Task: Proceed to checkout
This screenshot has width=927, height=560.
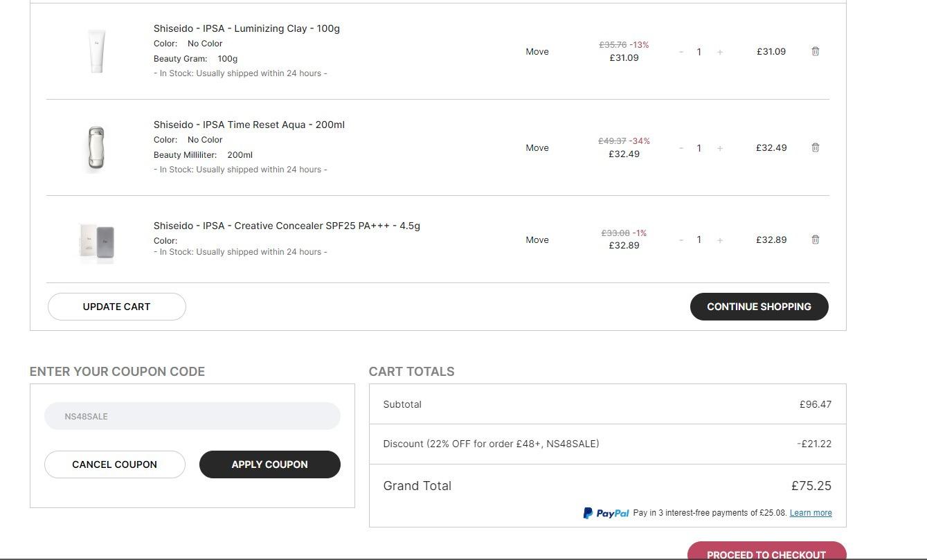Action: tap(766, 552)
